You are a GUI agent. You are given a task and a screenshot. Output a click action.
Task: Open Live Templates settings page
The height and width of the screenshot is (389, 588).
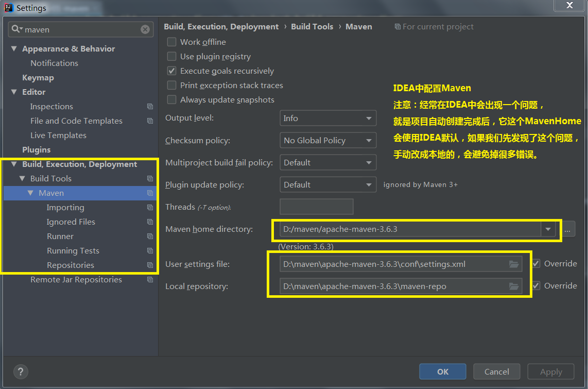[58, 136]
